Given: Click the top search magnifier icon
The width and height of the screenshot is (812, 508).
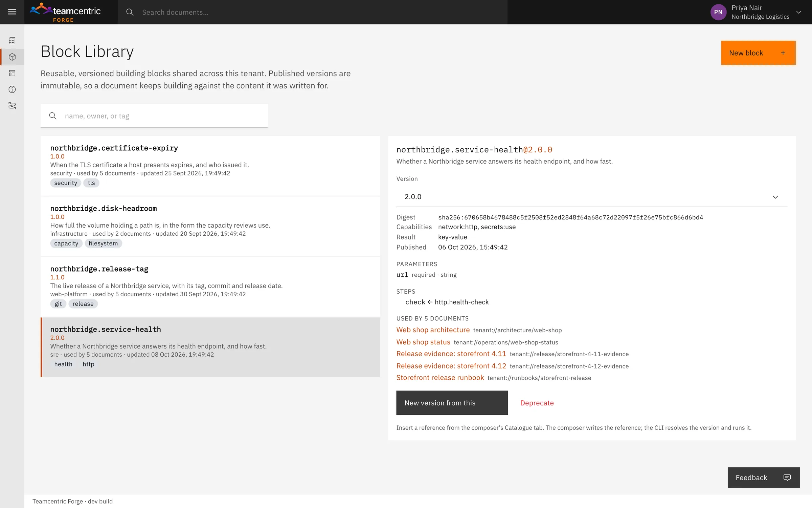Looking at the screenshot, I should pos(130,12).
